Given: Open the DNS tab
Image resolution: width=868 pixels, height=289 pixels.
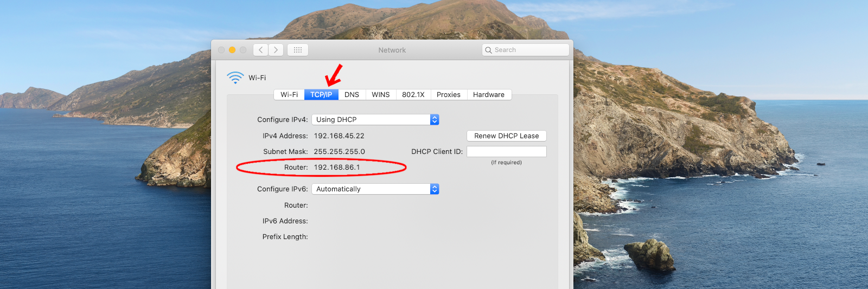Looking at the screenshot, I should [352, 94].
